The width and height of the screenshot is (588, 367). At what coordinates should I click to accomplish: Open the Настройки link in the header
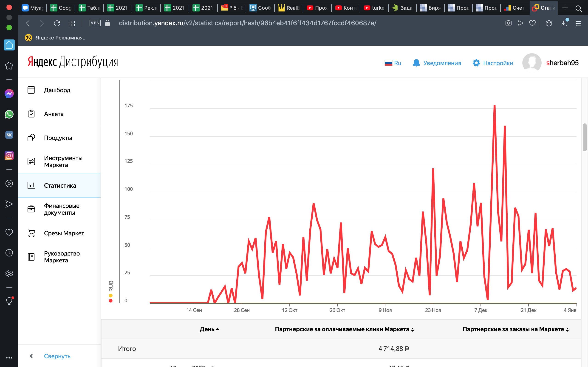[x=498, y=63]
